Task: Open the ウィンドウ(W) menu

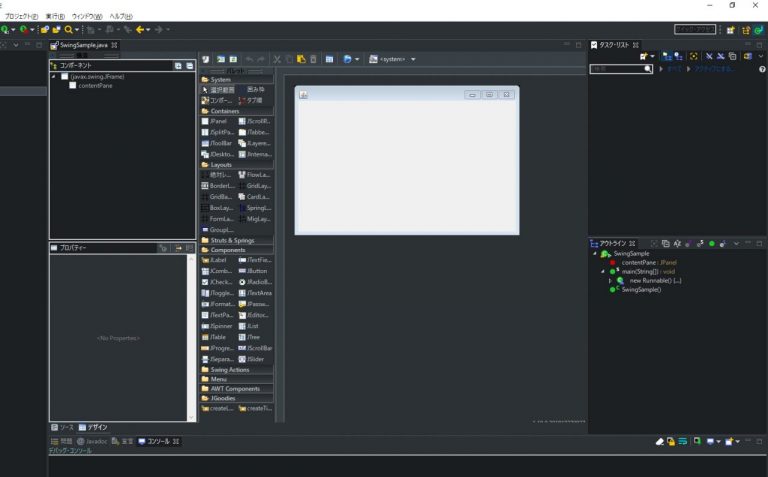Action: click(x=87, y=16)
